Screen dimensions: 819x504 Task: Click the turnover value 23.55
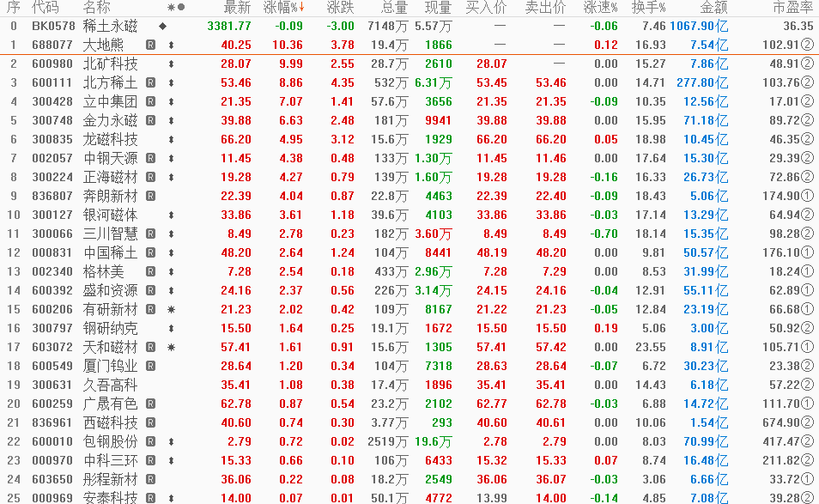click(650, 348)
